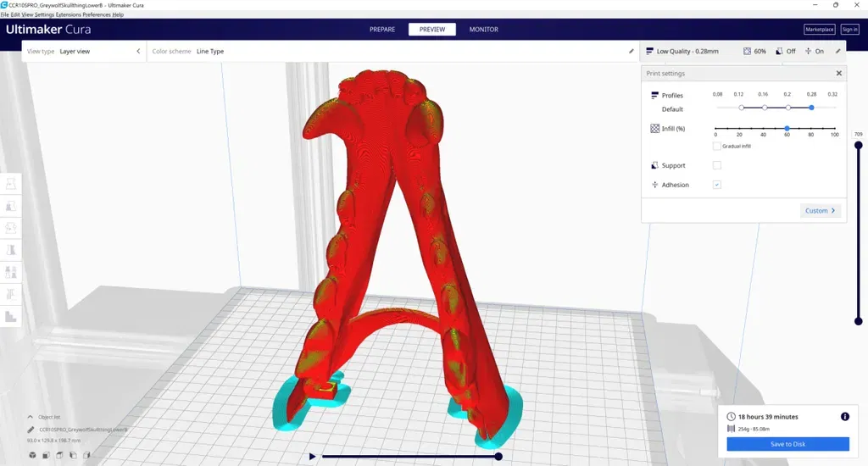Select the Scale tool in left toolbar

click(x=10, y=206)
